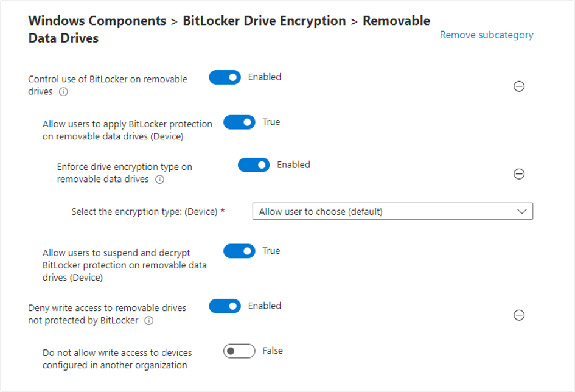Open the encryption type dropdown

point(392,212)
